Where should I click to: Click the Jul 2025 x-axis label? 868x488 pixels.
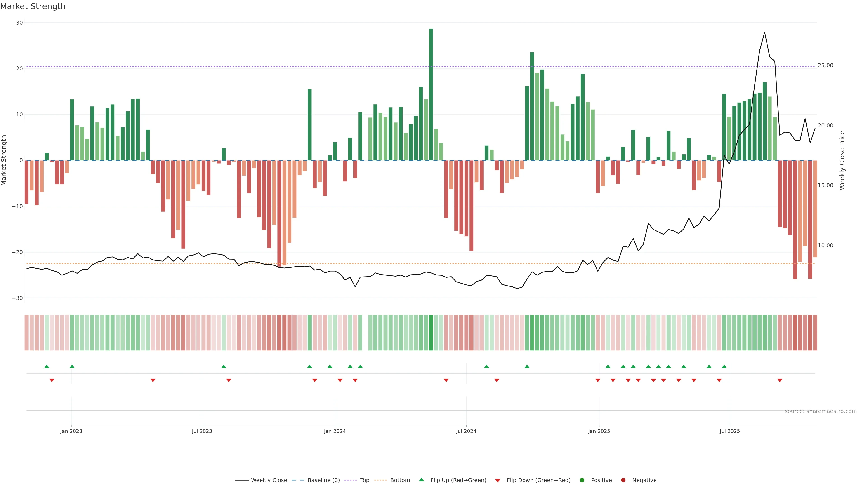click(729, 431)
